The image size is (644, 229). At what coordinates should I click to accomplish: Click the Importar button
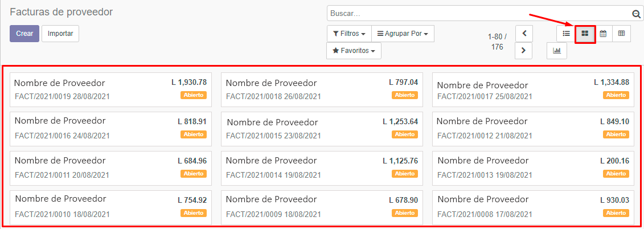pyautogui.click(x=60, y=34)
